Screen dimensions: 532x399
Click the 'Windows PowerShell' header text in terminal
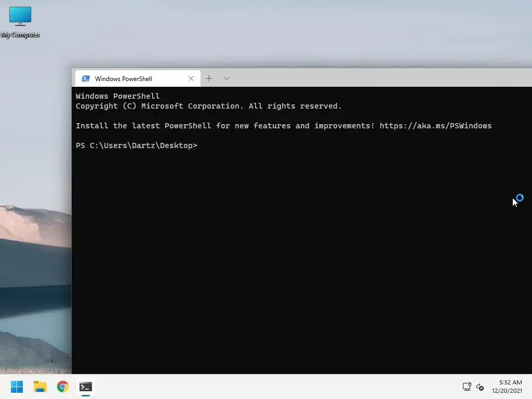click(x=118, y=96)
